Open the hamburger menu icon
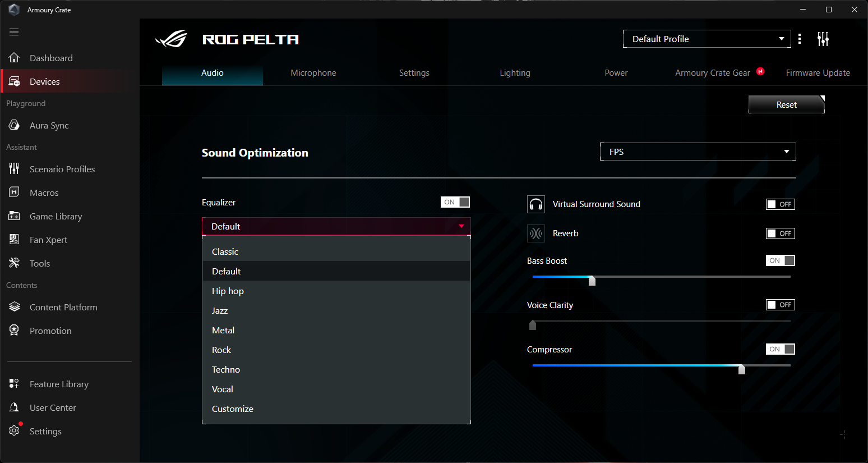The width and height of the screenshot is (868, 463). pyautogui.click(x=14, y=32)
